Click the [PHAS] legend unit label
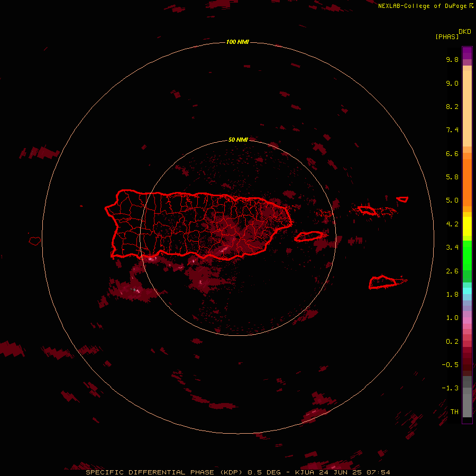This screenshot has width=476, height=476. click(447, 36)
